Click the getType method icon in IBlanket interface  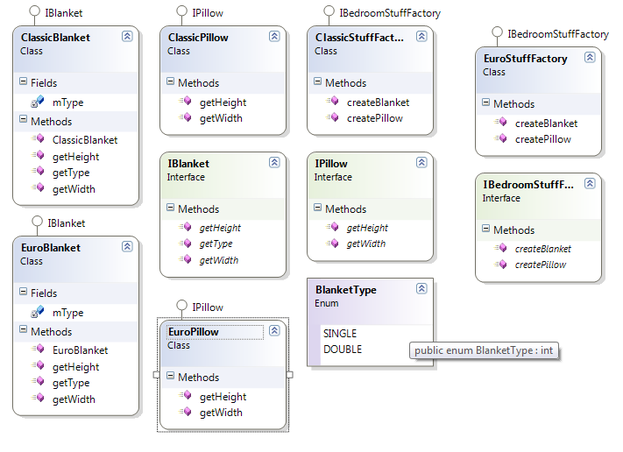(185, 244)
